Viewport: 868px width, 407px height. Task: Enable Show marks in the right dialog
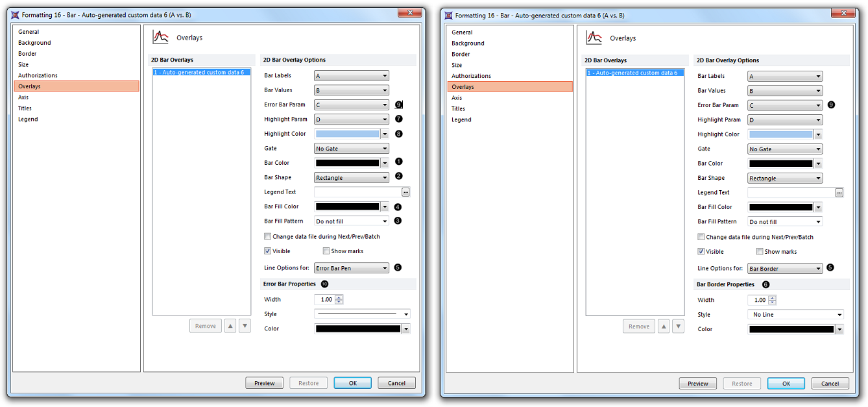tap(760, 252)
